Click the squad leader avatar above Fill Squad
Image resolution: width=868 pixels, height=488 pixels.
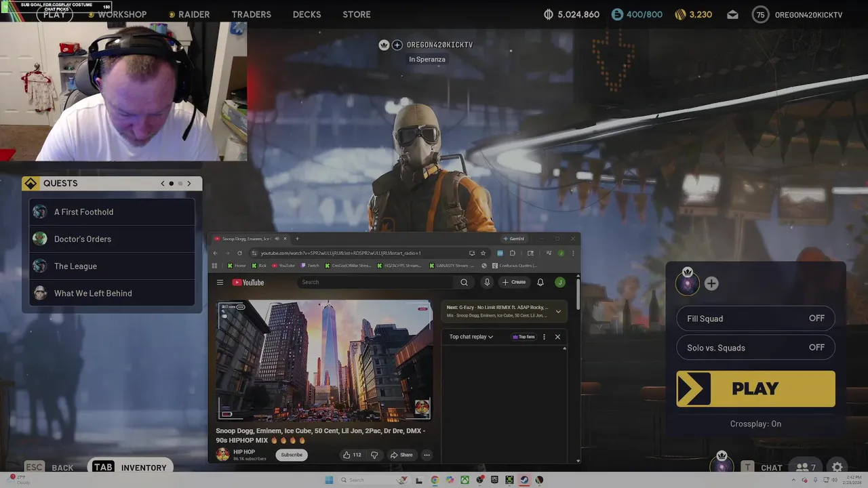[688, 282]
